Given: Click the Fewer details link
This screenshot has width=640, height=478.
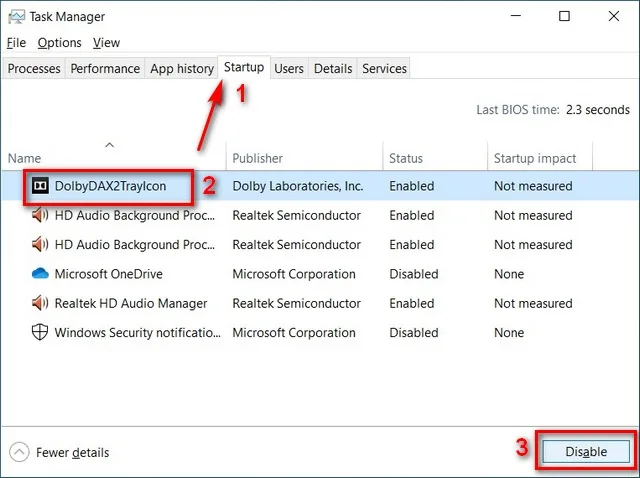Looking at the screenshot, I should pos(73,452).
